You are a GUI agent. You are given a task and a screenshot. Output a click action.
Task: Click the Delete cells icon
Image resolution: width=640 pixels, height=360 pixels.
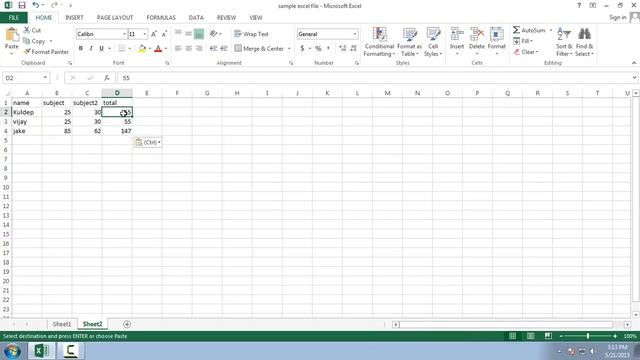(x=477, y=35)
